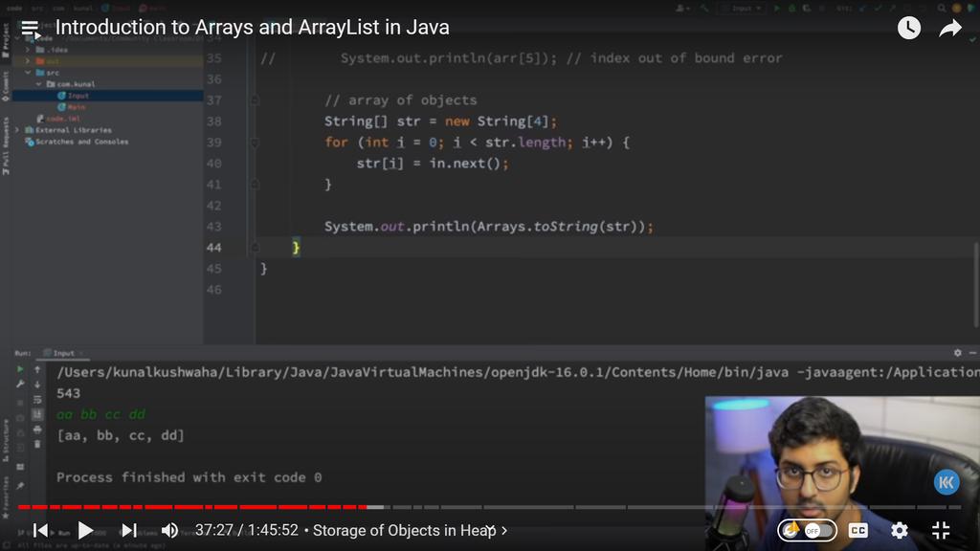Image resolution: width=980 pixels, height=551 pixels.
Task: Open the Pull Requests side tab
Action: point(6,146)
